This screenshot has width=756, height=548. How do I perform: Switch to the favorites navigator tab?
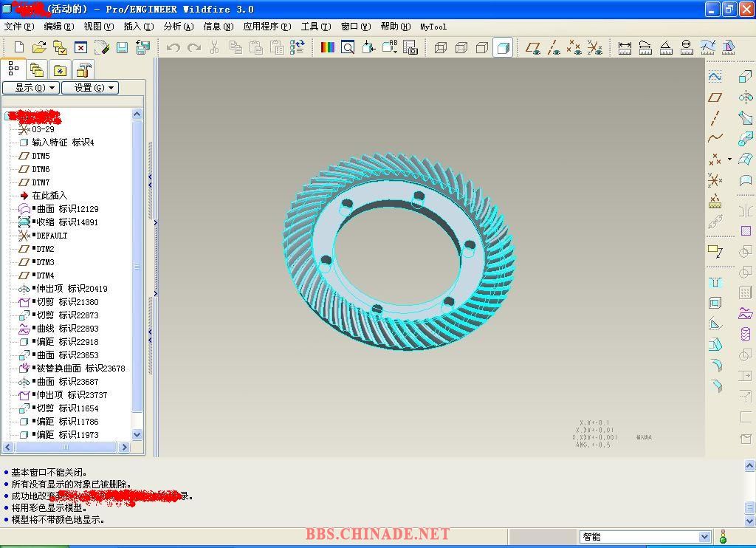pyautogui.click(x=61, y=70)
